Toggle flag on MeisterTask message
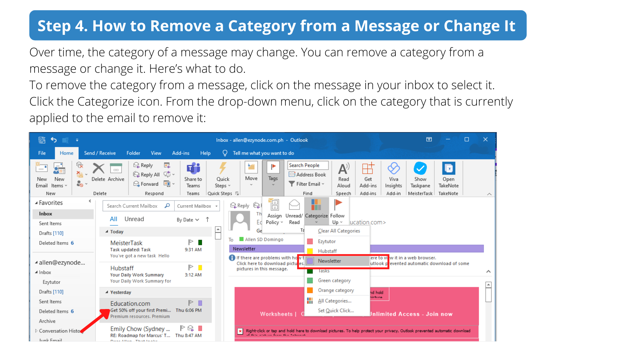644x362 pixels. coord(191,242)
